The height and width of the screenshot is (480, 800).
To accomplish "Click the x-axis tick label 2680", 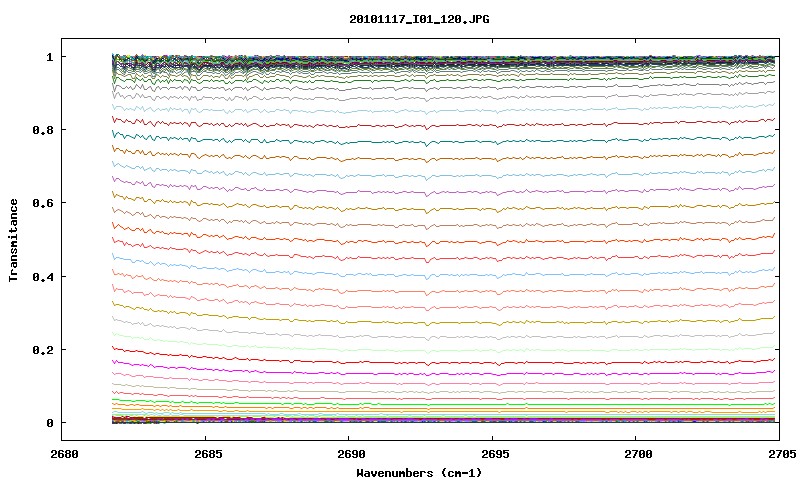I will [64, 454].
